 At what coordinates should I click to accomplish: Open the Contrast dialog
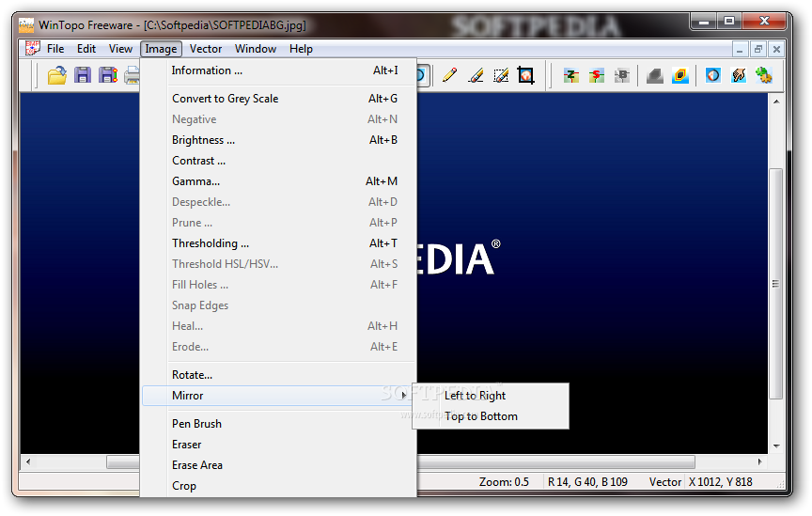coord(279,161)
